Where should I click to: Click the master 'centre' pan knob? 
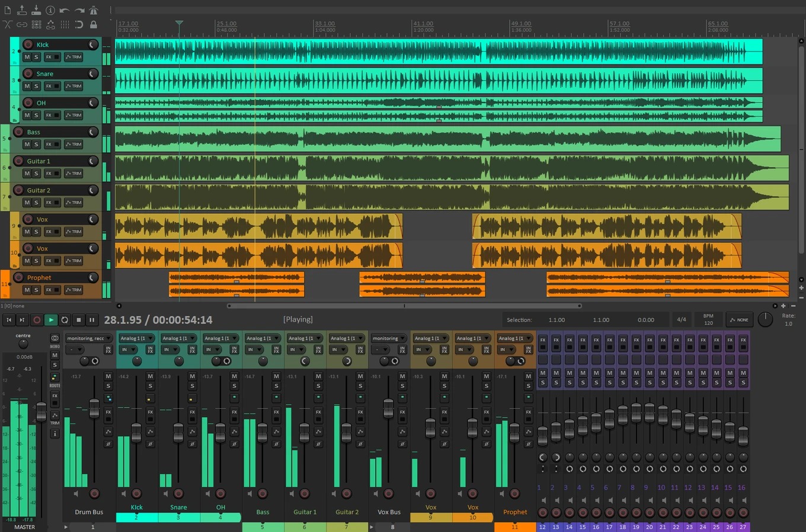pyautogui.click(x=23, y=343)
